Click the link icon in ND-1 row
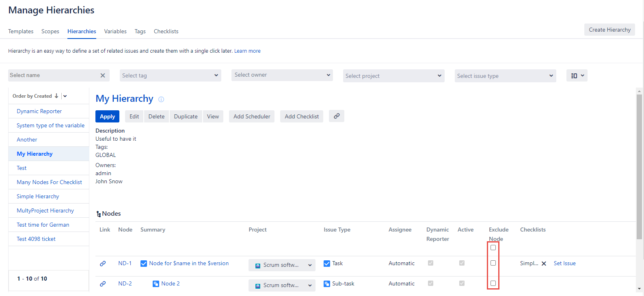 103,264
